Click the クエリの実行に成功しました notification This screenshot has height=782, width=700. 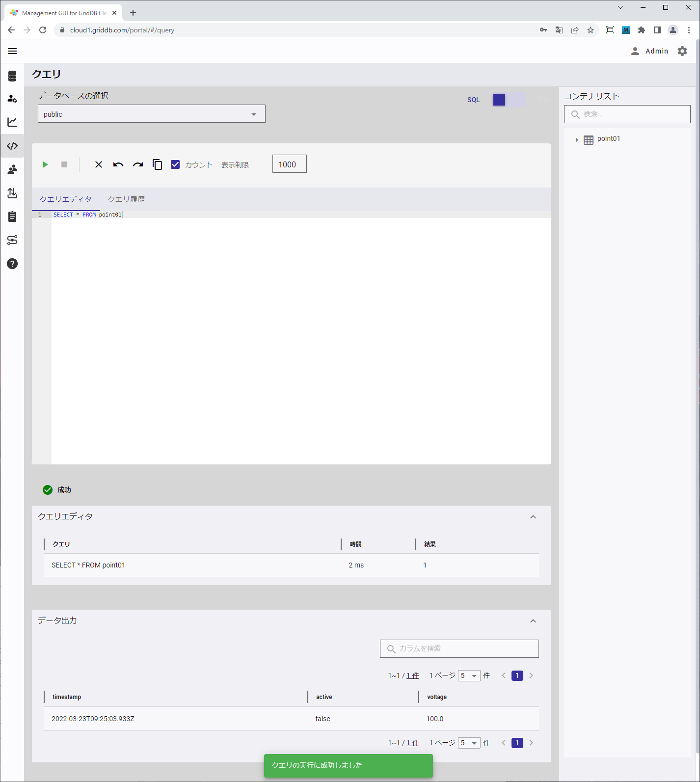point(349,765)
